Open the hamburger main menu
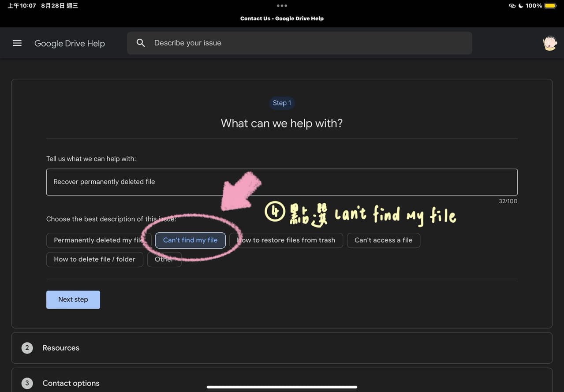Image resolution: width=564 pixels, height=392 pixels. (x=17, y=43)
